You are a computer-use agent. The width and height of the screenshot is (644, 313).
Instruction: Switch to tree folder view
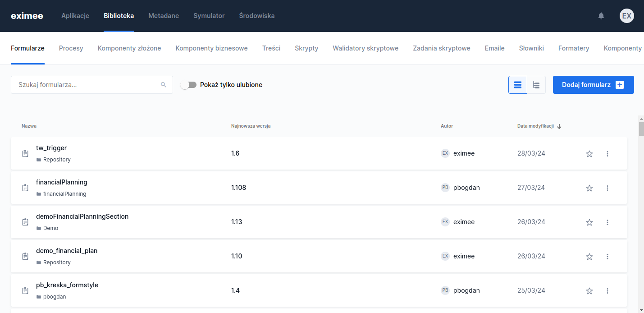536,85
